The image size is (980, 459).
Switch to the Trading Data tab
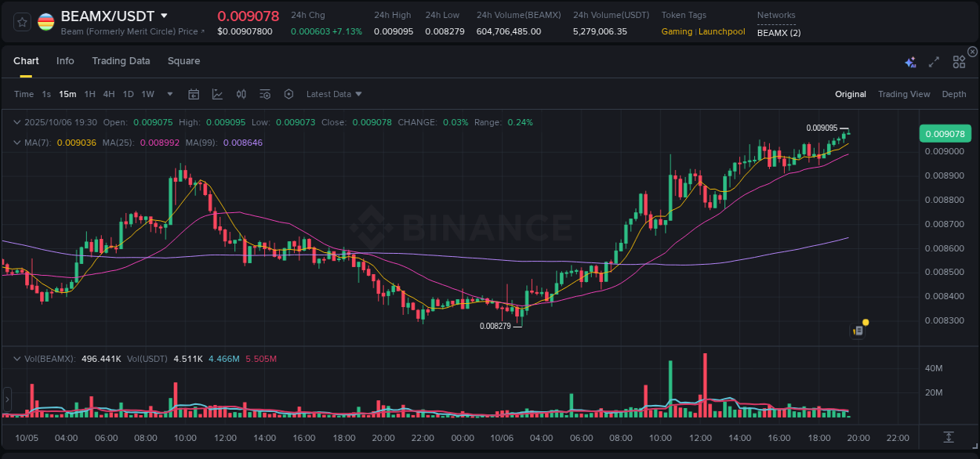click(x=121, y=61)
